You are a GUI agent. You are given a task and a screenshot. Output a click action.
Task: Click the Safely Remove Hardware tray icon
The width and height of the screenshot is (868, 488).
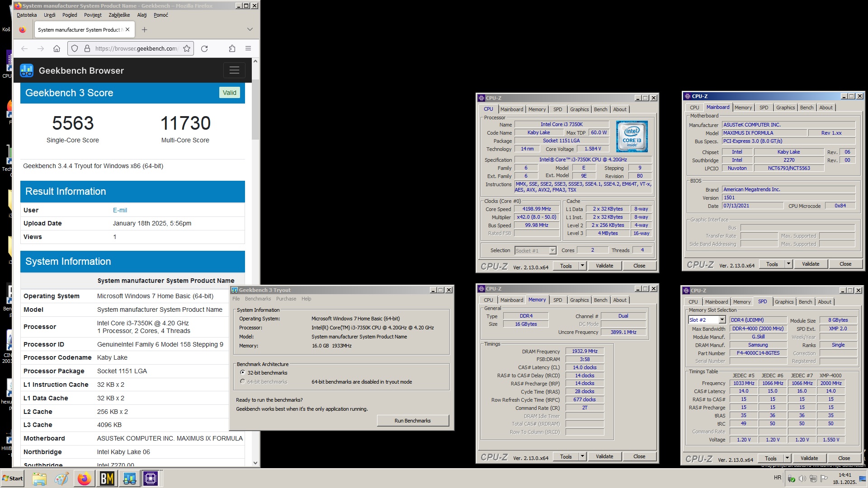point(792,479)
